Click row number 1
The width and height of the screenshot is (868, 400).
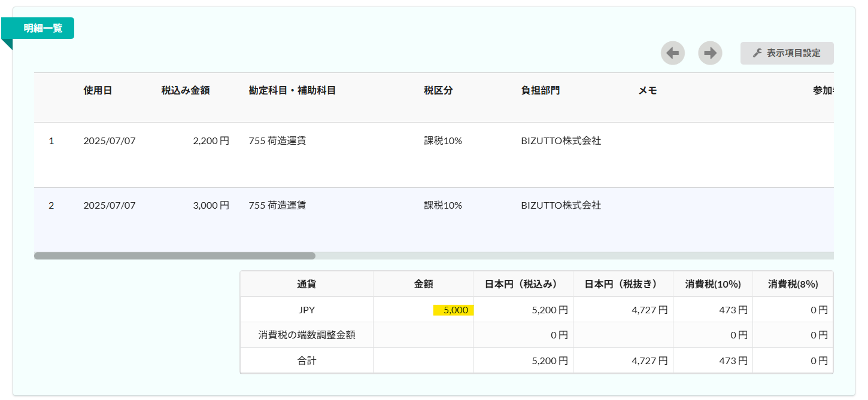(51, 141)
